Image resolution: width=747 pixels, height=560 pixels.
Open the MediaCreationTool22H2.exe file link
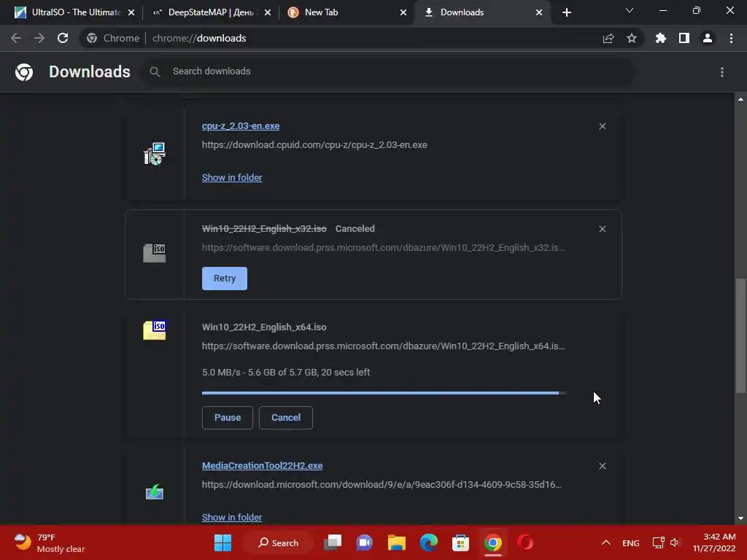click(262, 466)
